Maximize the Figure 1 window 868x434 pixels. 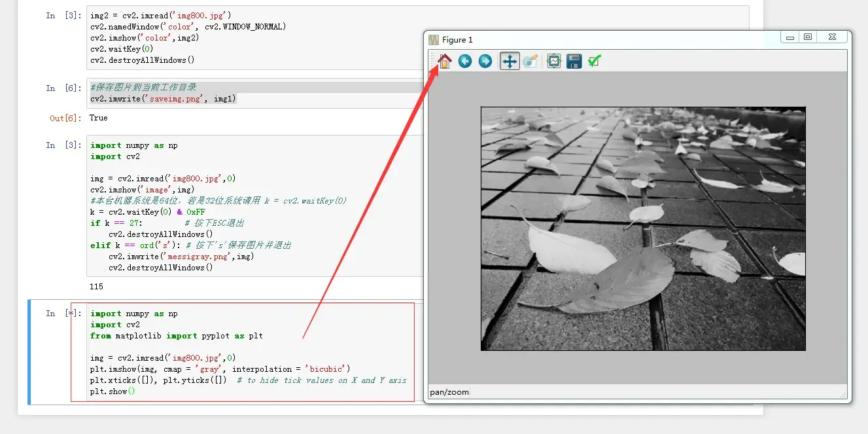coord(808,37)
